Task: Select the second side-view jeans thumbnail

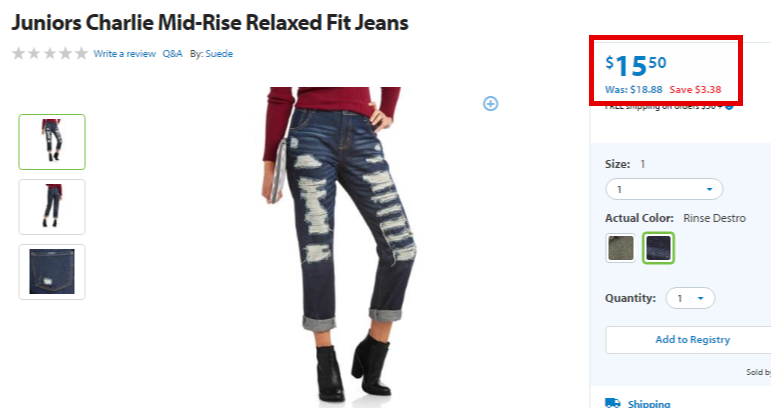Action: click(52, 207)
